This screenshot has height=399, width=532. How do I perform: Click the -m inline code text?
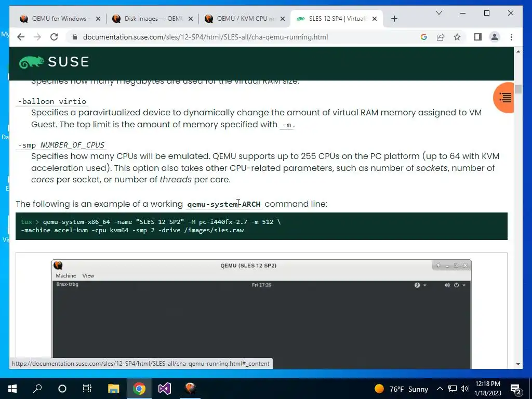tap(286, 125)
